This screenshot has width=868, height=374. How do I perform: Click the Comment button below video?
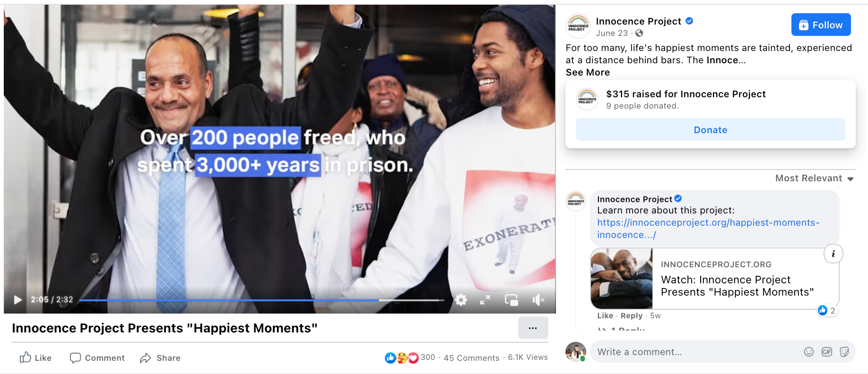pyautogui.click(x=97, y=357)
